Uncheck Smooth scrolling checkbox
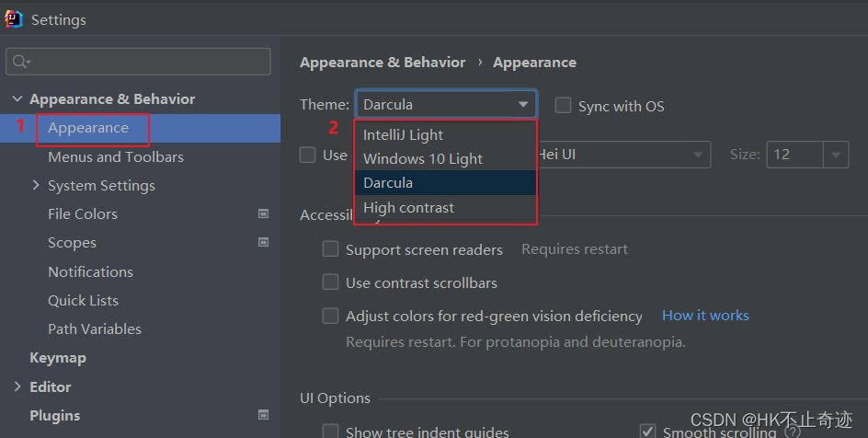The image size is (868, 438). tap(647, 432)
